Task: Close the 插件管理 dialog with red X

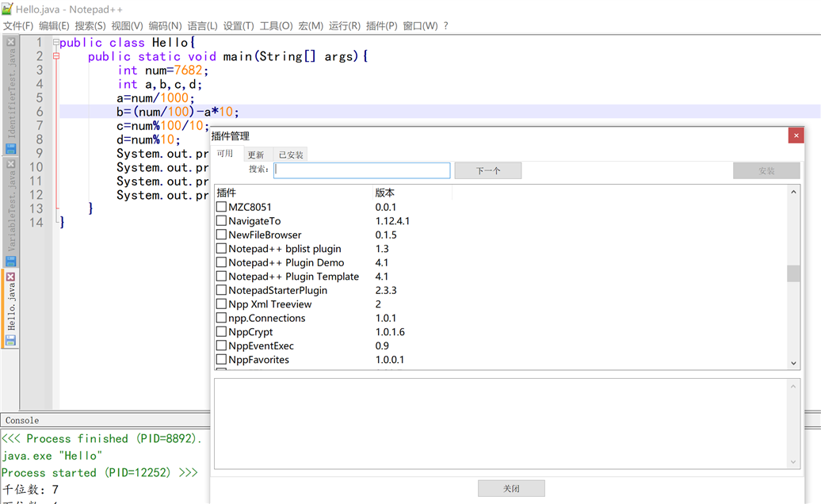Action: point(796,136)
